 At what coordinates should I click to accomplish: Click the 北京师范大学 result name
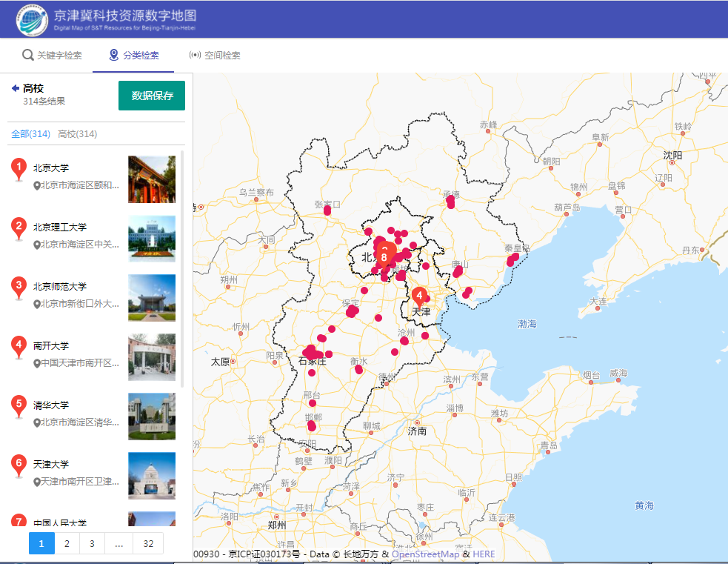point(60,287)
